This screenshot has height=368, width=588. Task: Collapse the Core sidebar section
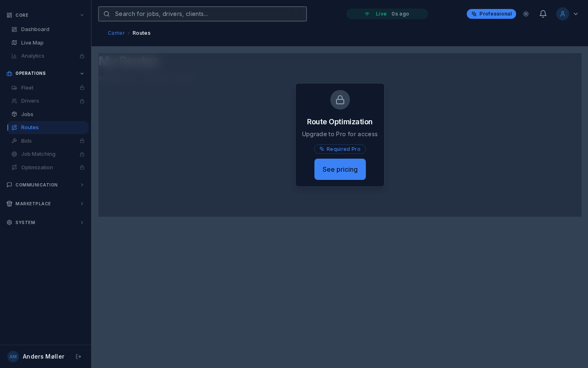pos(82,15)
